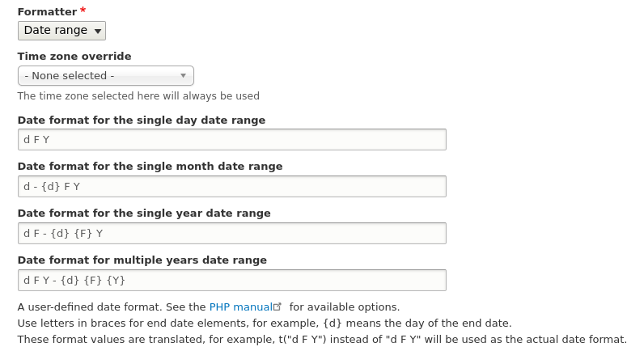Viewport: 644px width, 351px height.
Task: Open the PHP manual link
Action: 240,307
